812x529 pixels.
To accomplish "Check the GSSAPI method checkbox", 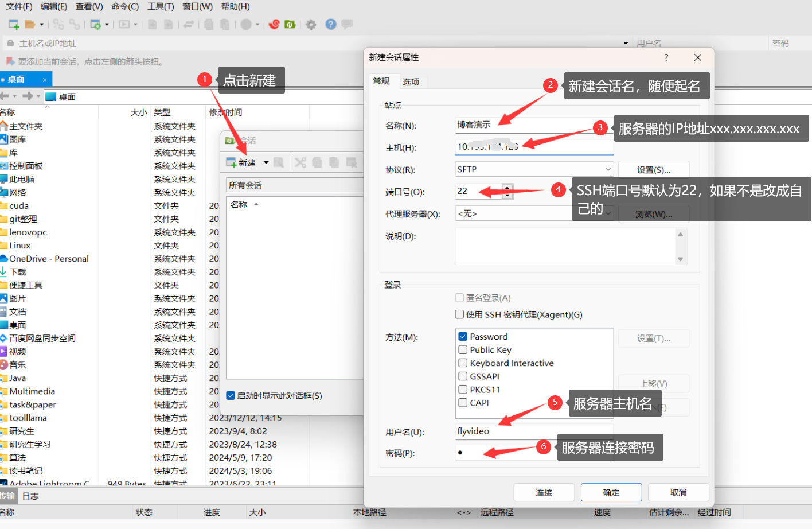I will (x=463, y=376).
